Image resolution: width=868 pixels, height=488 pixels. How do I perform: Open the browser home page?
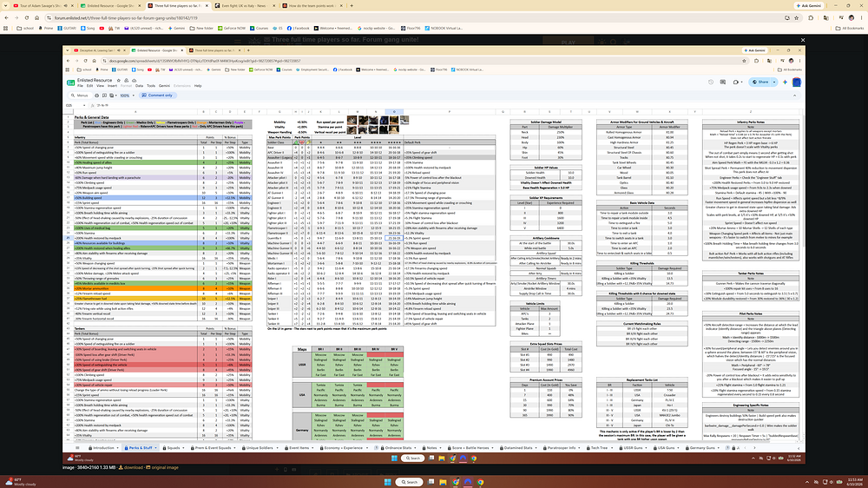click(x=37, y=17)
